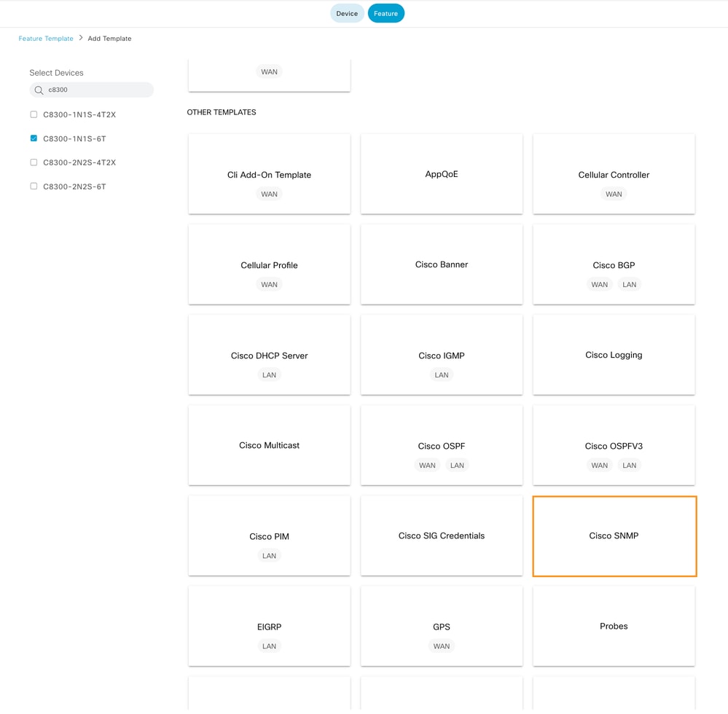Open the Cisco Banner template card
728x714 pixels.
[442, 264]
